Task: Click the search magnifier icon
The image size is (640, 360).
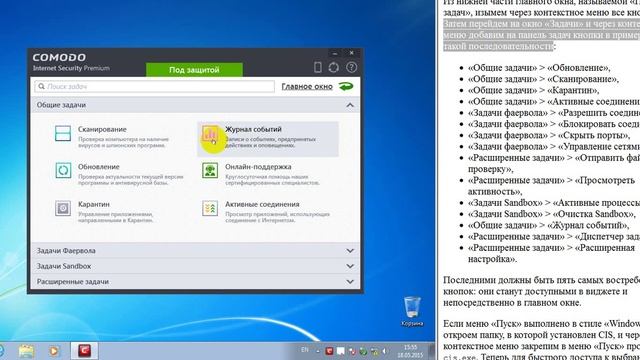Action: tap(41, 87)
